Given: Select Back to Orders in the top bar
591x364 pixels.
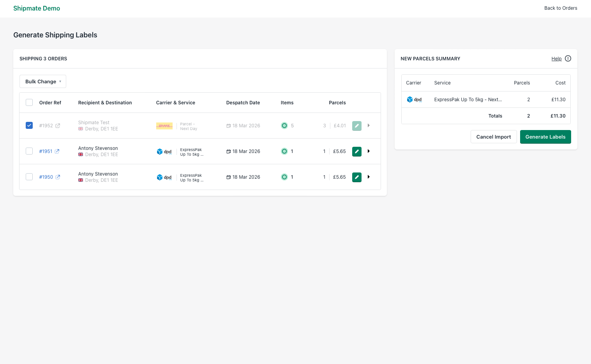Looking at the screenshot, I should point(561,8).
